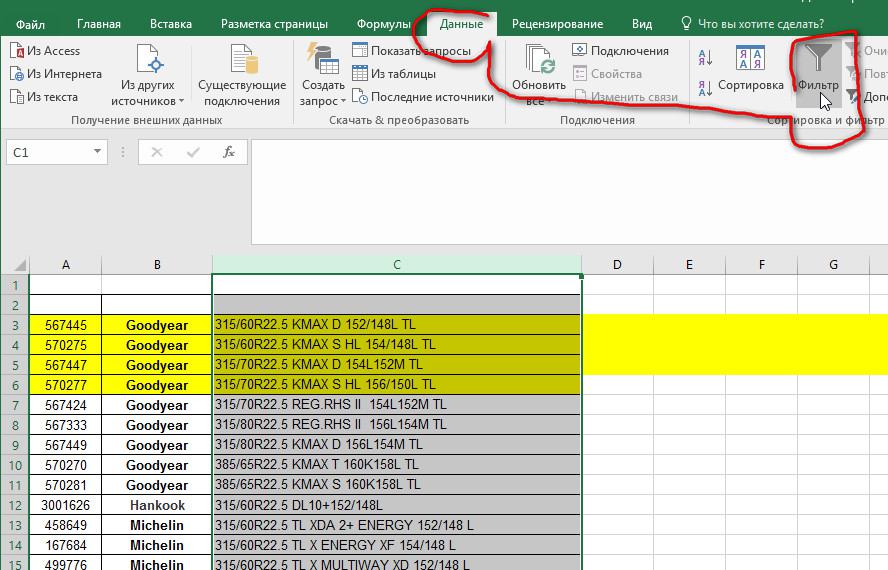Click cell containing 458649

point(66,525)
